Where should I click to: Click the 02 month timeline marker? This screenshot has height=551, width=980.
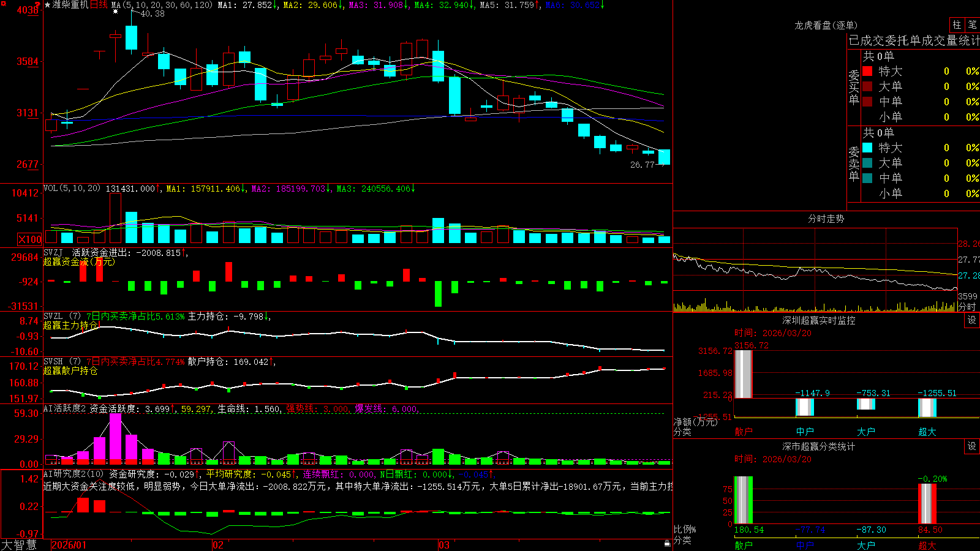218,545
